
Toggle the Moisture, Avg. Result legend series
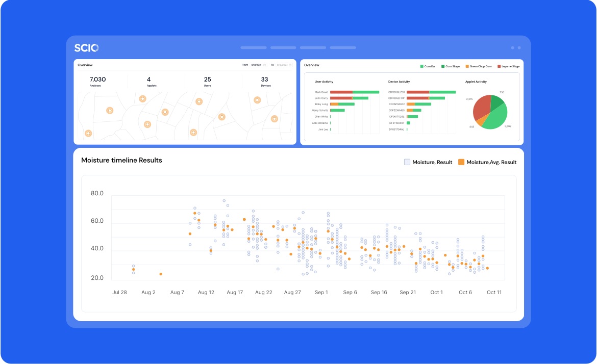tap(487, 162)
